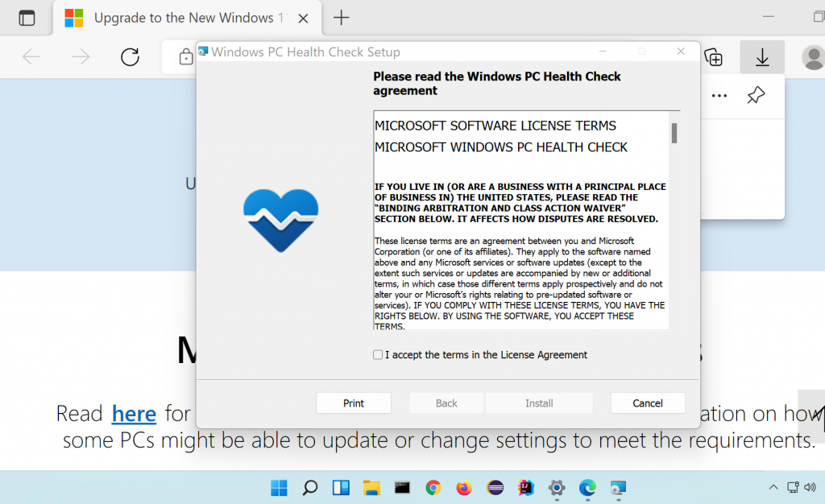Open IntelliJ IDEA from the taskbar
The image size is (825, 504).
coord(525,489)
